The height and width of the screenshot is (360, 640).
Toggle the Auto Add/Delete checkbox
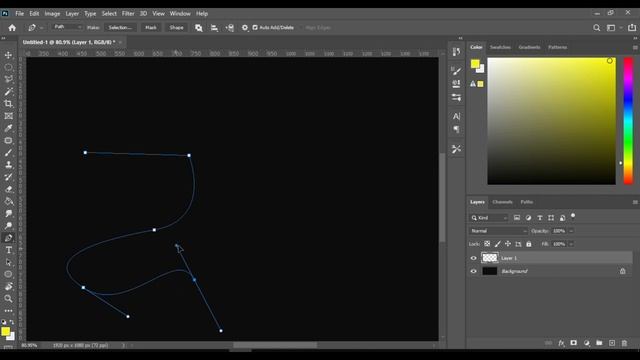[x=255, y=28]
